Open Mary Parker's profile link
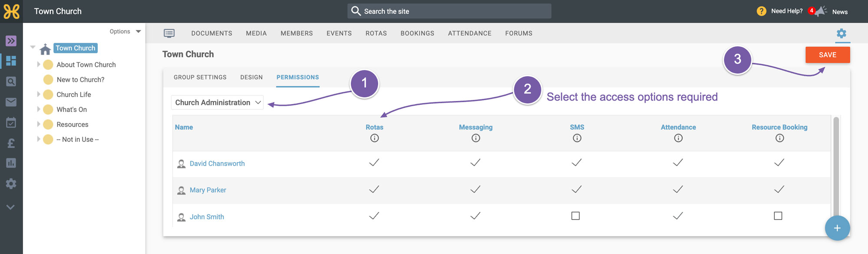Viewport: 868px width, 254px height. (208, 190)
